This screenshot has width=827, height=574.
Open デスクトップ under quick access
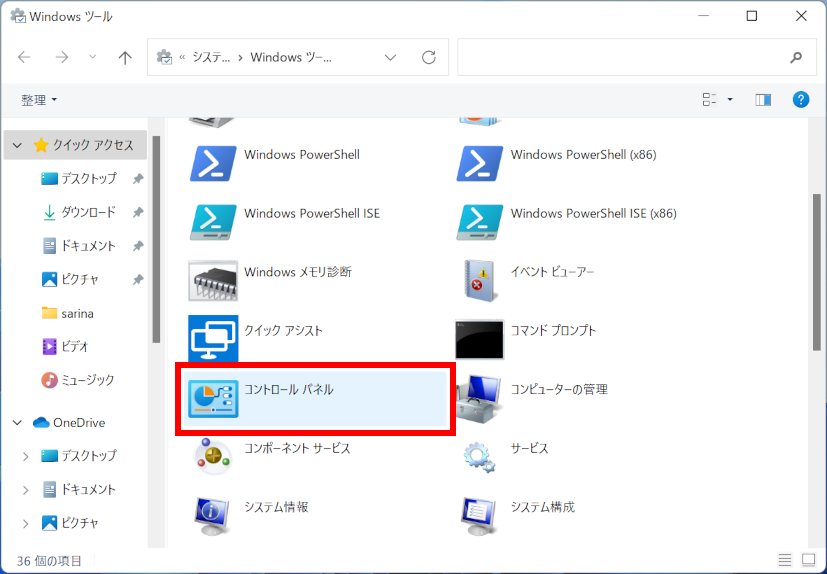coord(79,179)
